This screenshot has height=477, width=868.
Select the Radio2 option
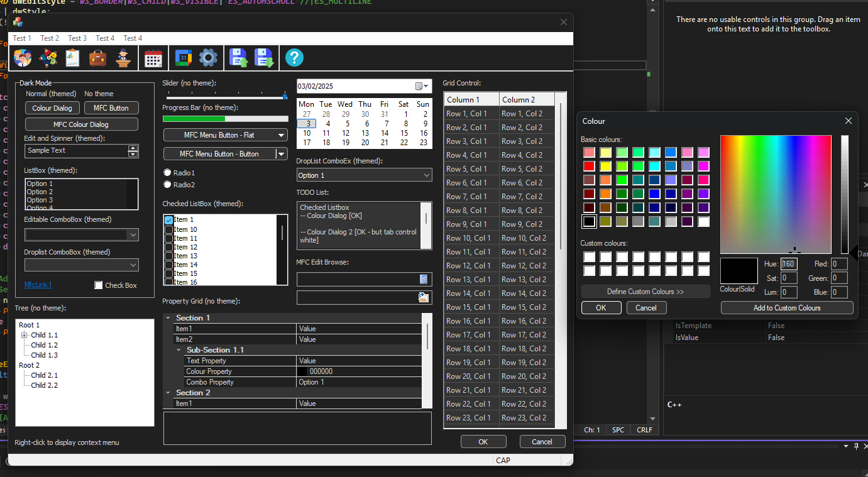point(167,184)
